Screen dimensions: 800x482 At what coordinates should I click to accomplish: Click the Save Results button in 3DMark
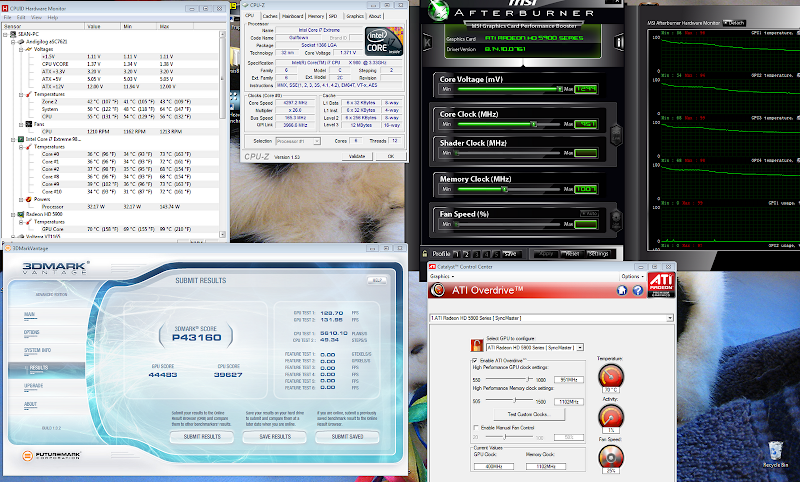pos(275,437)
